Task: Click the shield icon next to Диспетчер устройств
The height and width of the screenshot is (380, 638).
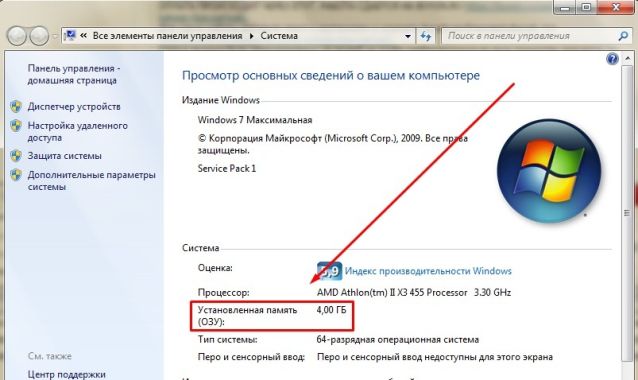Action: [16, 107]
